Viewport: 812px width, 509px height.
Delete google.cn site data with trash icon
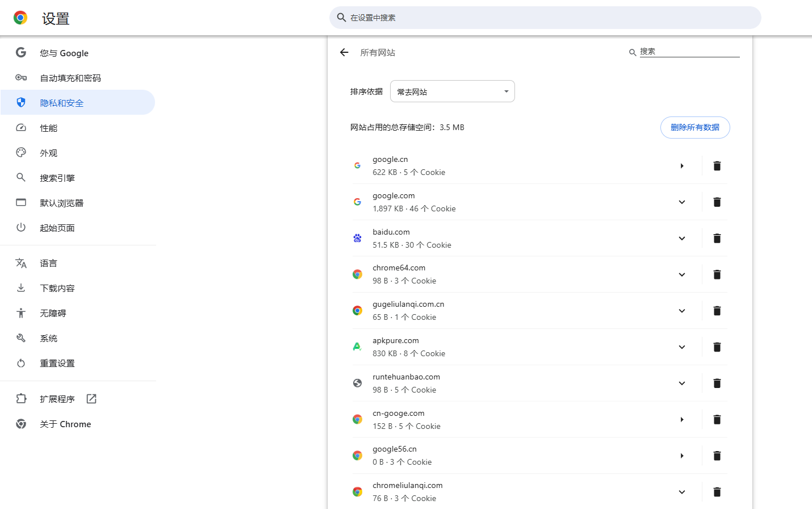[x=717, y=166]
